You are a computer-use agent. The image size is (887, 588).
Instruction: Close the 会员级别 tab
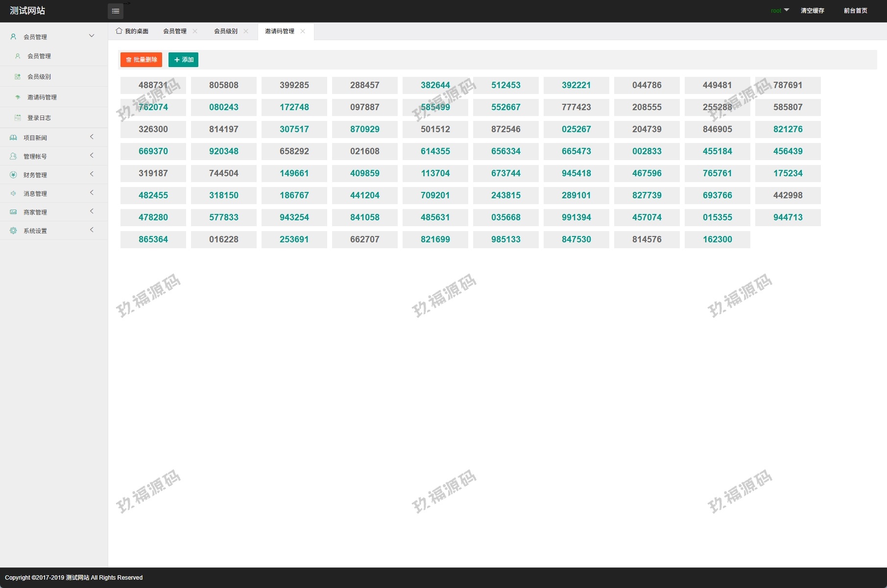246,31
